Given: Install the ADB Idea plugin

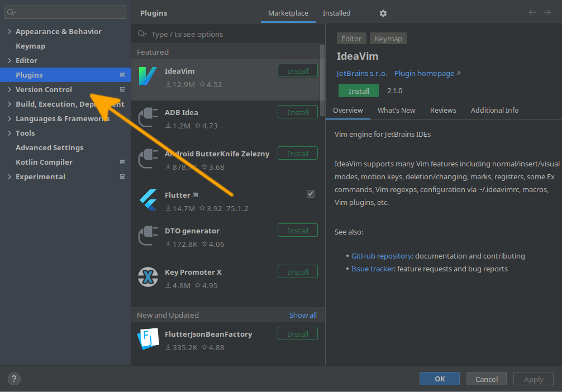Looking at the screenshot, I should 298,112.
